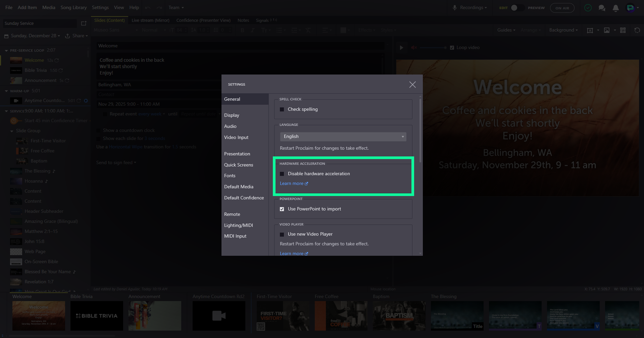Screen dimensions: 644x338
Task: Click the Share upload icon
Action: (67, 36)
